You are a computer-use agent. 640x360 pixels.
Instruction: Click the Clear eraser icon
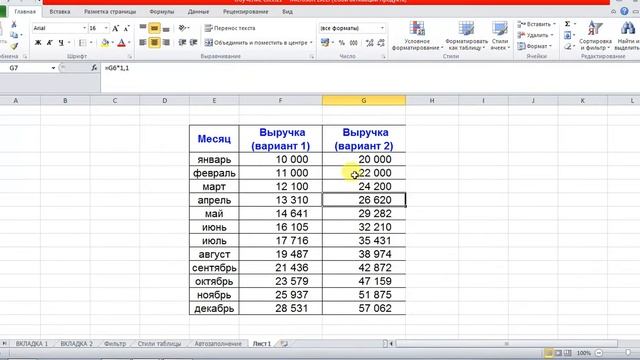pos(567,47)
